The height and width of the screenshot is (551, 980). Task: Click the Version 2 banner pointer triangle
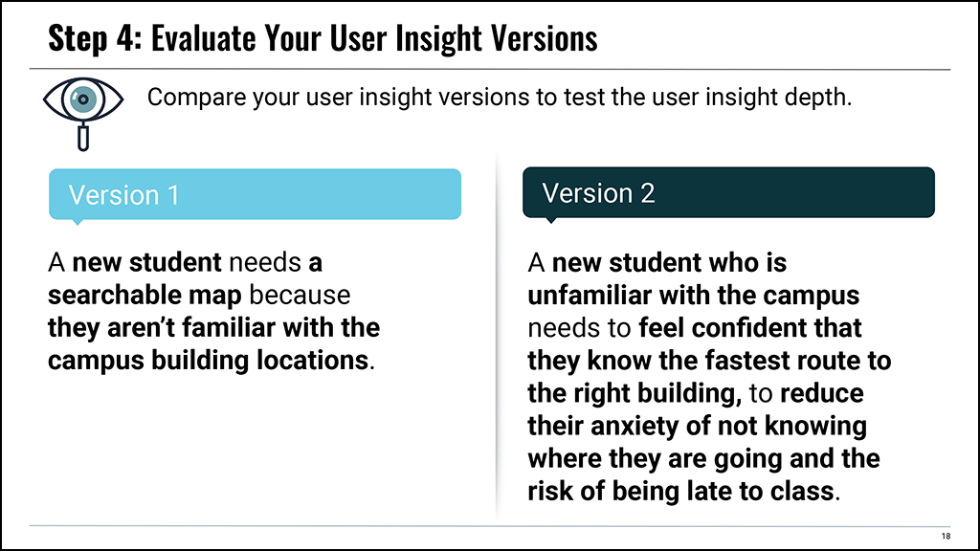coord(550,220)
